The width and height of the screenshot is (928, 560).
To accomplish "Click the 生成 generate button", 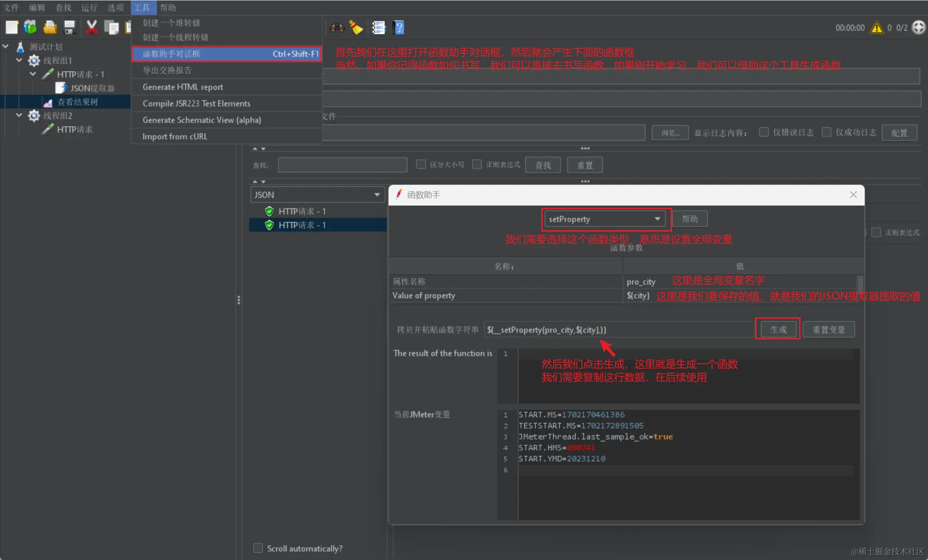I will (x=778, y=329).
